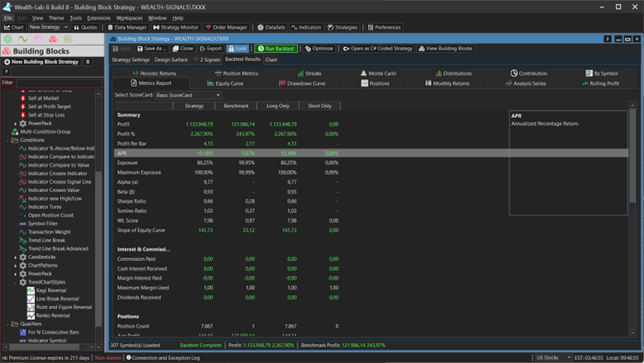This screenshot has width=644, height=363.
Task: Expand the Candlesticks tree node
Action: (16, 257)
